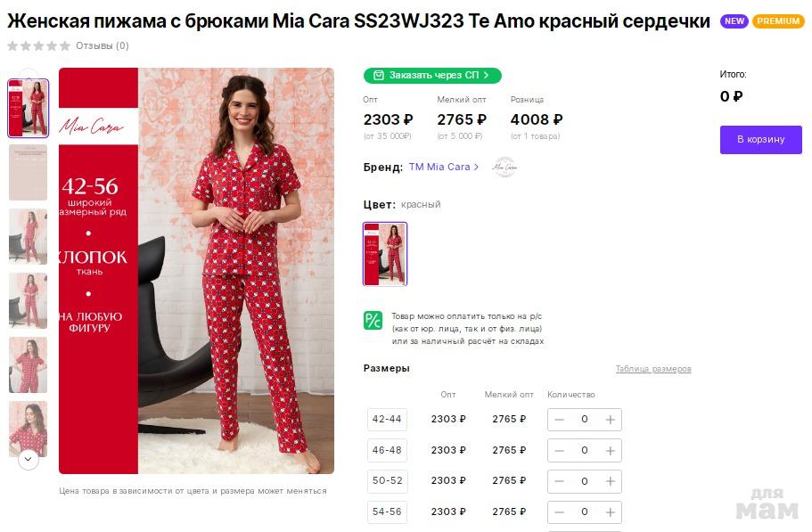Click the star rating icons
Screen dimensions: 812x532
(39, 45)
